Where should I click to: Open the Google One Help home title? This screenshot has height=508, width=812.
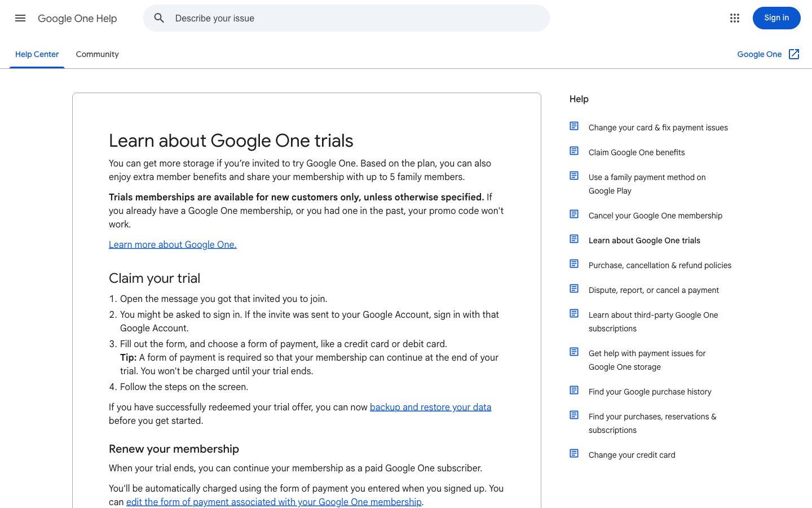[77, 19]
